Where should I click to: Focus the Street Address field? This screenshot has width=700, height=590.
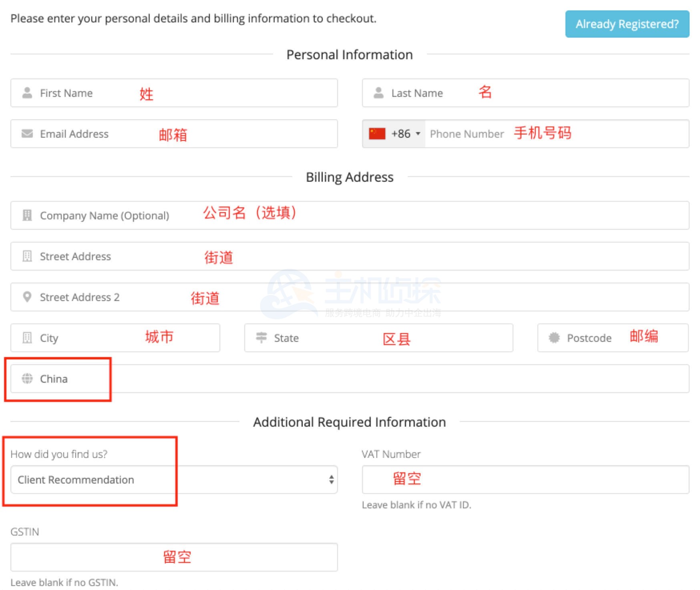pos(350,256)
